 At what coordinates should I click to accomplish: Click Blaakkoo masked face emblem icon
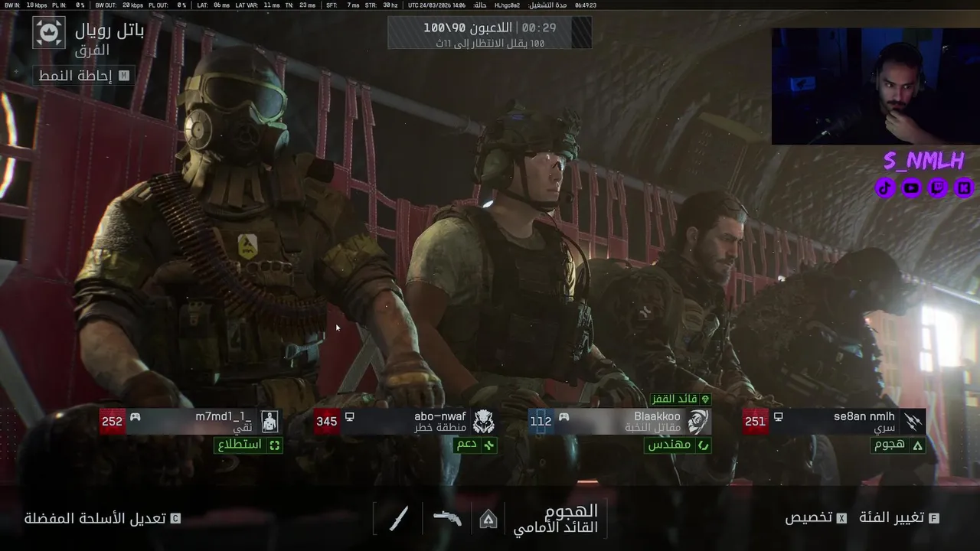pos(697,422)
